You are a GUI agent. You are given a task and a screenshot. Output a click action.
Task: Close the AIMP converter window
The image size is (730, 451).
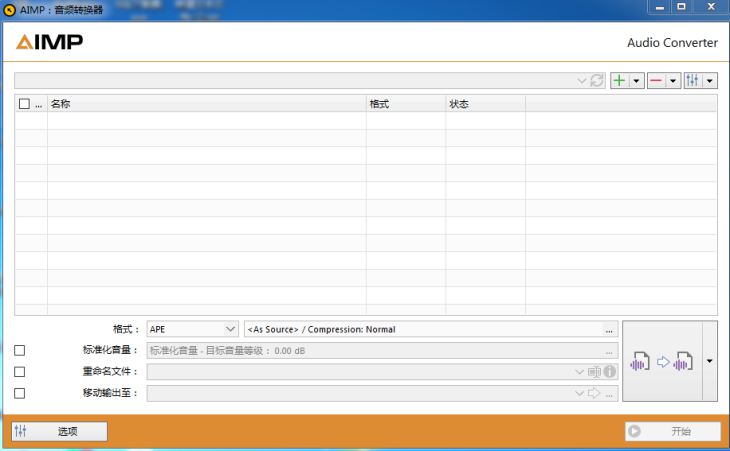[x=711, y=7]
